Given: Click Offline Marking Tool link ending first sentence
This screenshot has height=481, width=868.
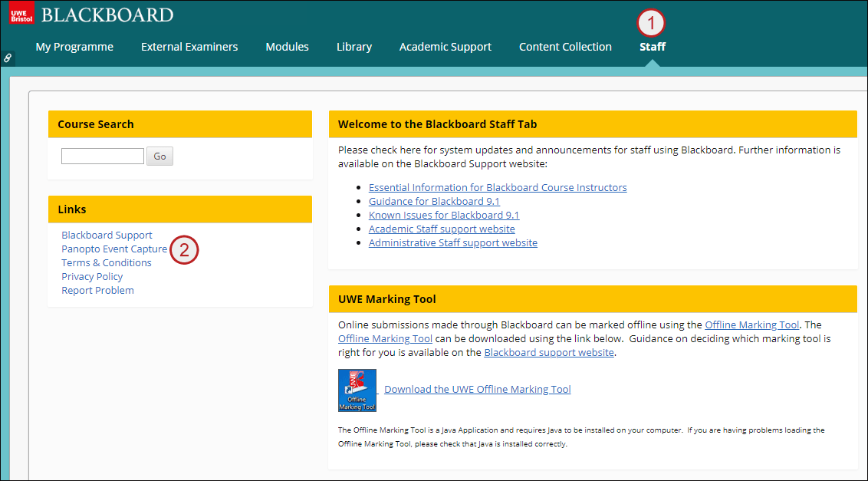Looking at the screenshot, I should point(751,325).
